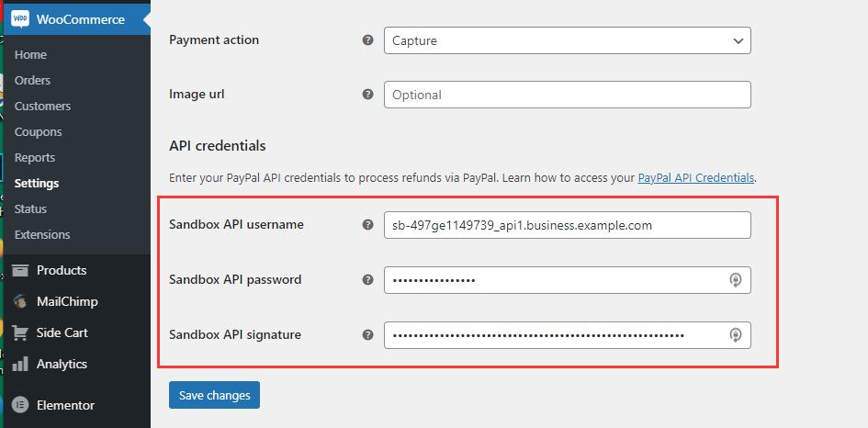868x428 pixels.
Task: Click the Sandbox API username field
Action: (x=567, y=225)
